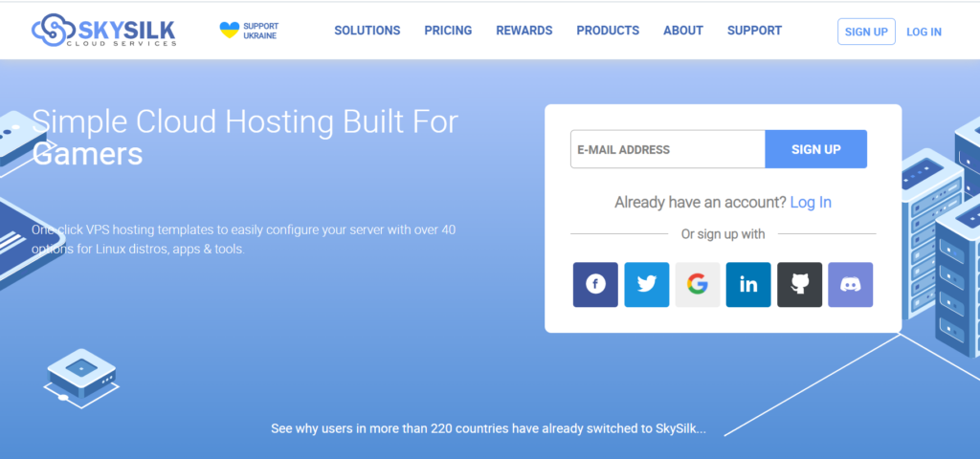Sign up with LinkedIn icon
Viewport: 980px width, 459px height.
748,285
